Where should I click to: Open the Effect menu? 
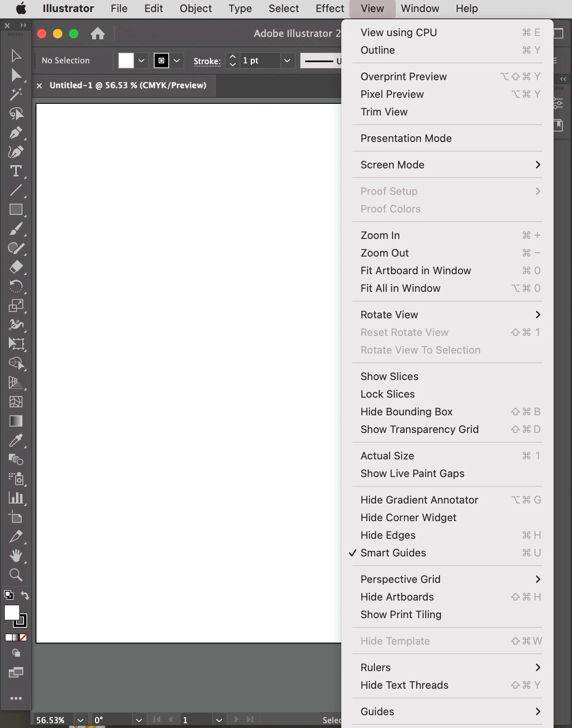[x=330, y=8]
